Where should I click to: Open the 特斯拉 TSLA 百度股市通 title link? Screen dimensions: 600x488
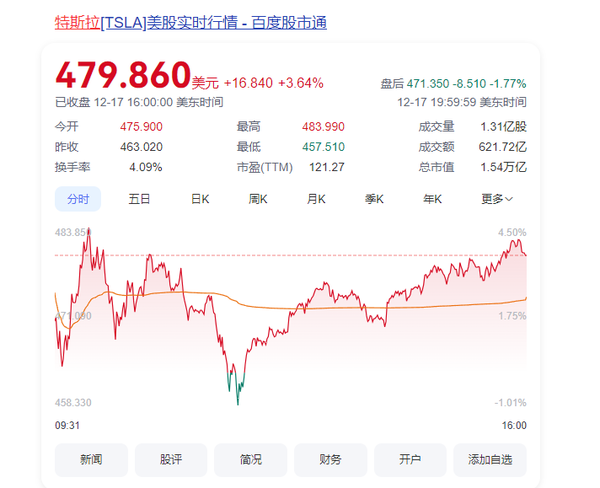pyautogui.click(x=190, y=22)
